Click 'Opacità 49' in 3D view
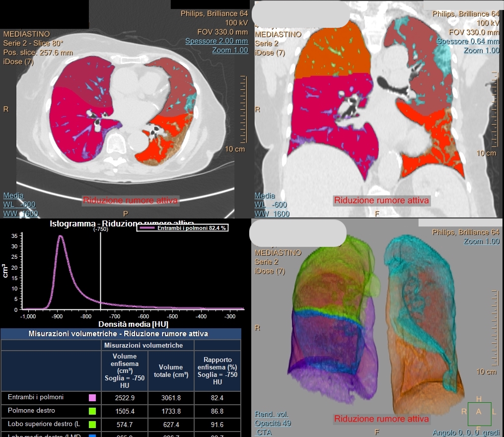The width and height of the screenshot is (504, 437). [x=273, y=423]
